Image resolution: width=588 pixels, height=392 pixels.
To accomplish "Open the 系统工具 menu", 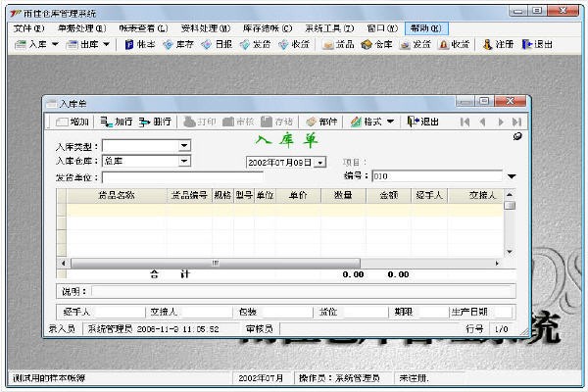I will pos(329,28).
